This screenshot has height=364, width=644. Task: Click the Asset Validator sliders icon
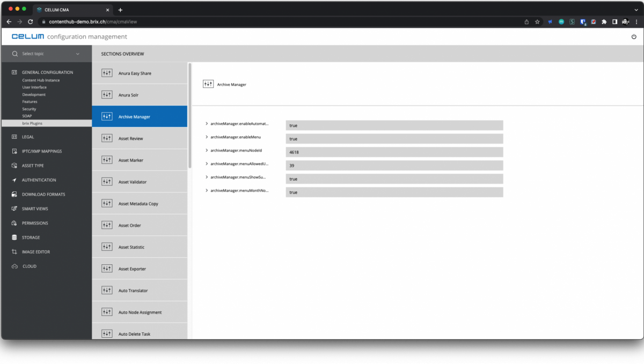click(107, 182)
